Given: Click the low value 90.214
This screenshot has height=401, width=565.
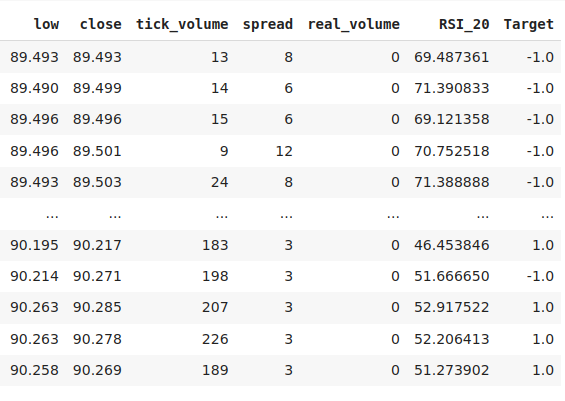Looking at the screenshot, I should coord(34,276).
